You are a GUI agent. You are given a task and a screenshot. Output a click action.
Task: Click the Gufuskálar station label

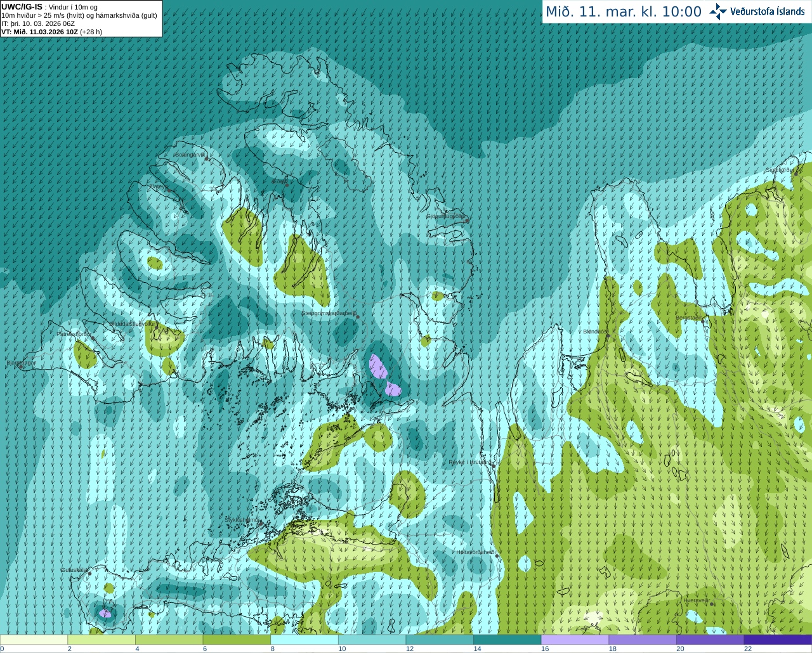click(74, 570)
